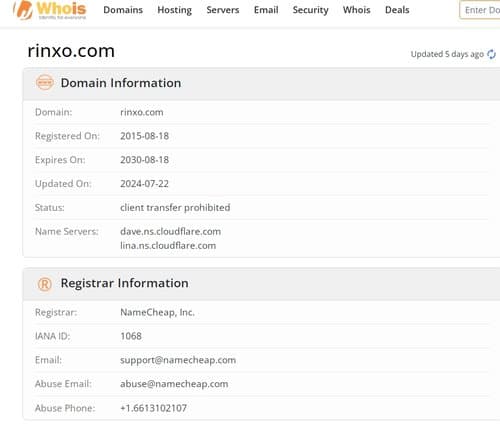Select abuse@namecheap.com email address
The image size is (500, 428).
(x=174, y=384)
